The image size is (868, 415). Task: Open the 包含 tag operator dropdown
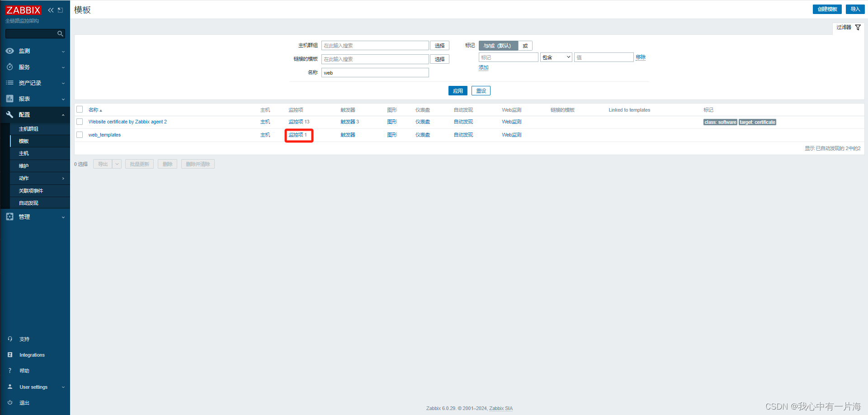(x=556, y=57)
